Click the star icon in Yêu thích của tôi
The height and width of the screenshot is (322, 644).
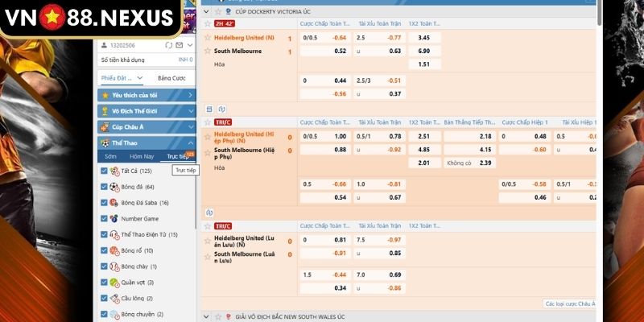click(x=105, y=95)
